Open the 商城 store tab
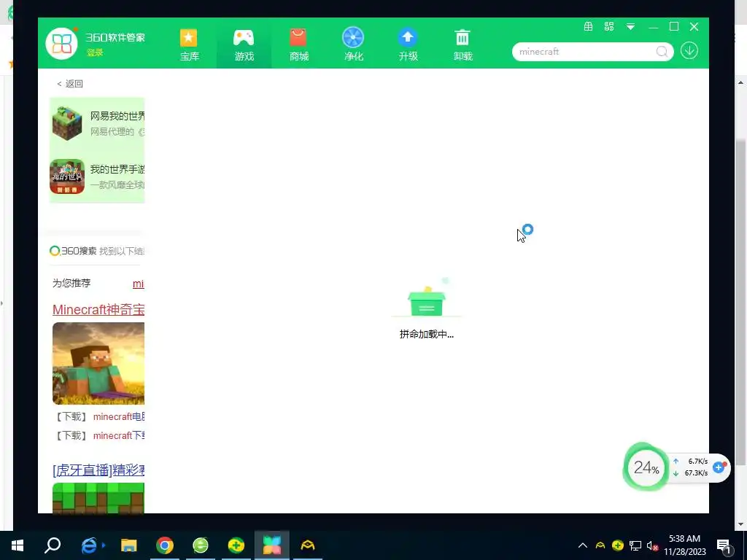This screenshot has height=560, width=747. pos(298,44)
